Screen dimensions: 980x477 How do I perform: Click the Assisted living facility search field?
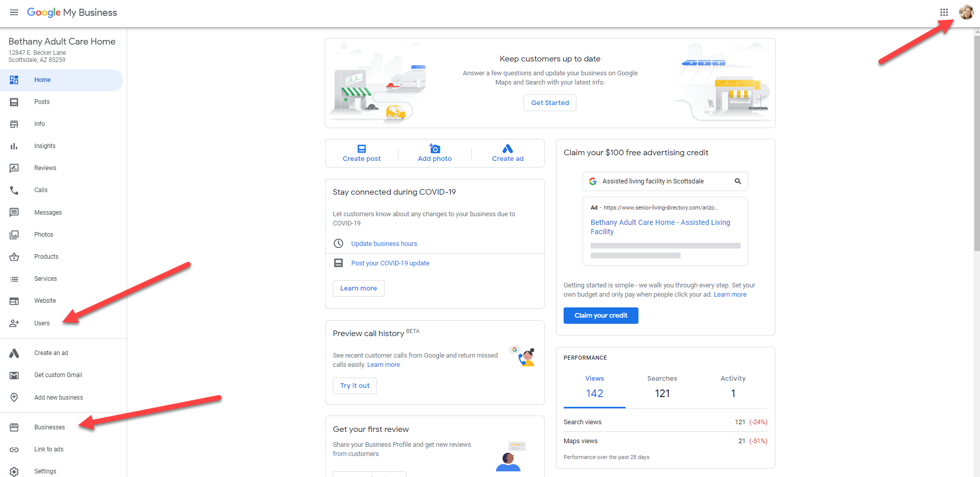[x=665, y=181]
